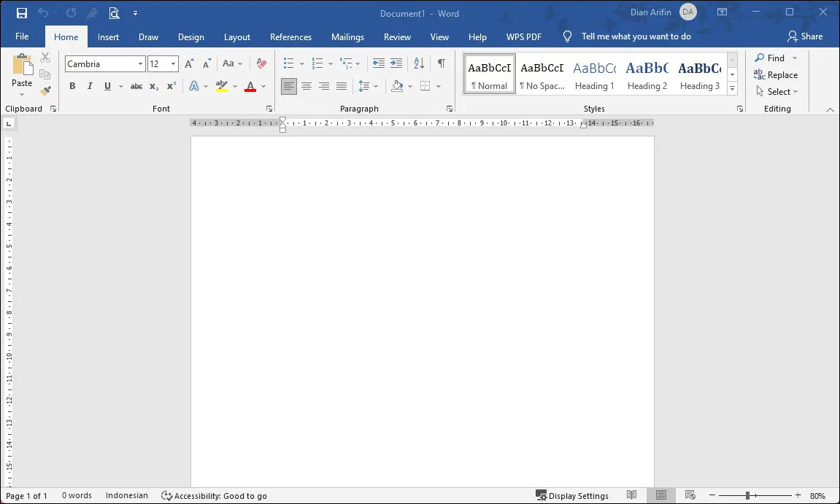Toggle justified alignment
The image size is (840, 504).
click(341, 86)
